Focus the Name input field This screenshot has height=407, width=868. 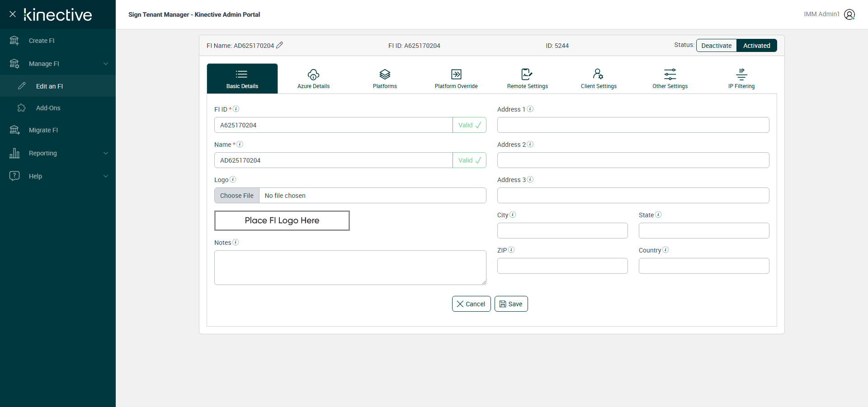click(x=334, y=160)
